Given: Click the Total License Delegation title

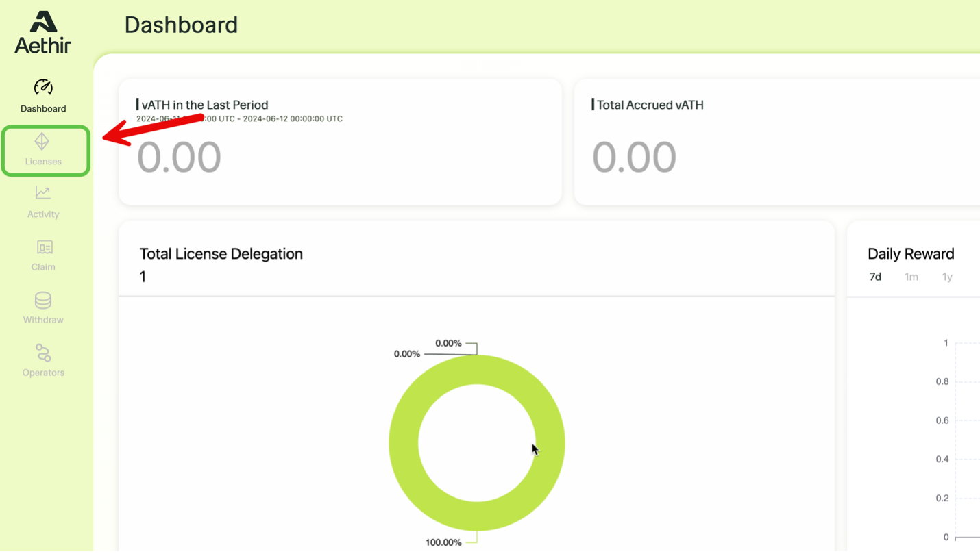Looking at the screenshot, I should click(x=221, y=254).
